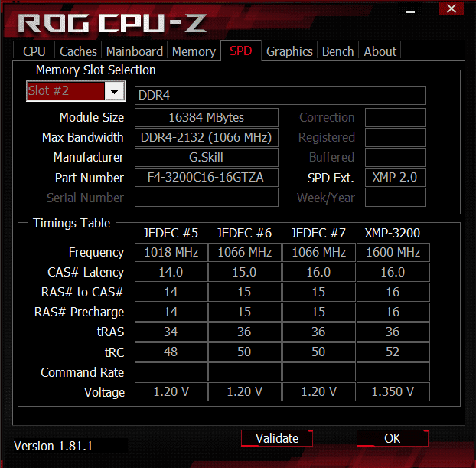Minimize the ROG CPU-Z window
Viewport: 476px width, 468px height.
(x=410, y=11)
